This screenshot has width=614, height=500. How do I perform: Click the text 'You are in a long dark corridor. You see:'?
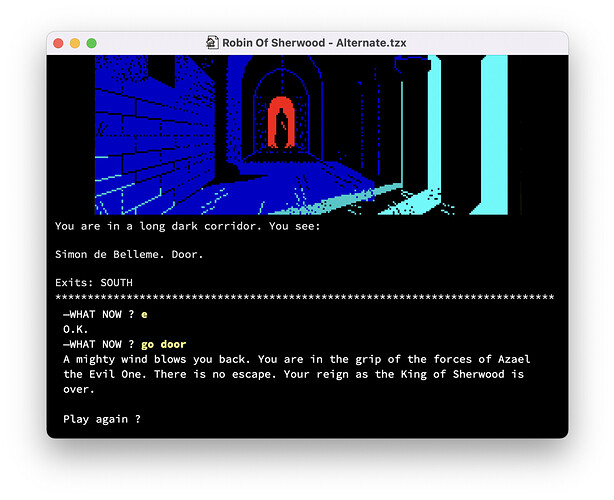pos(188,227)
